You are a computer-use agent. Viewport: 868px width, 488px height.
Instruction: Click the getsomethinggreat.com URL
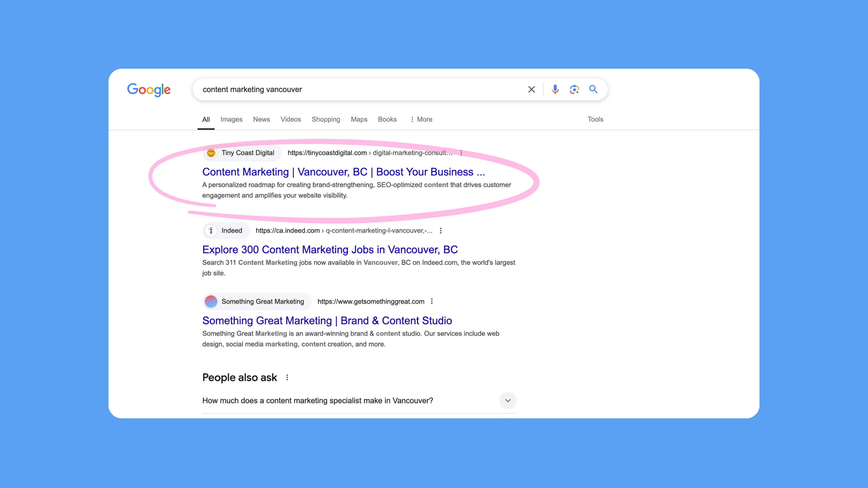pos(371,302)
